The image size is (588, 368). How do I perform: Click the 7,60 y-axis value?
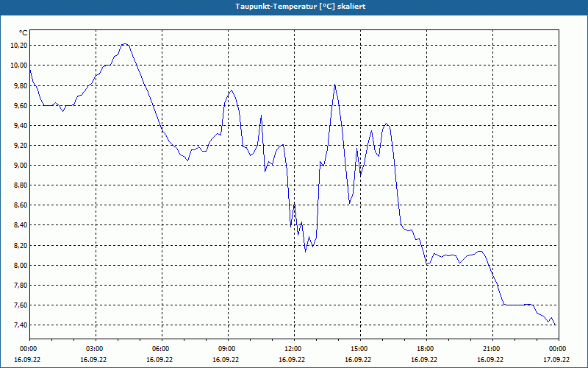(x=21, y=305)
